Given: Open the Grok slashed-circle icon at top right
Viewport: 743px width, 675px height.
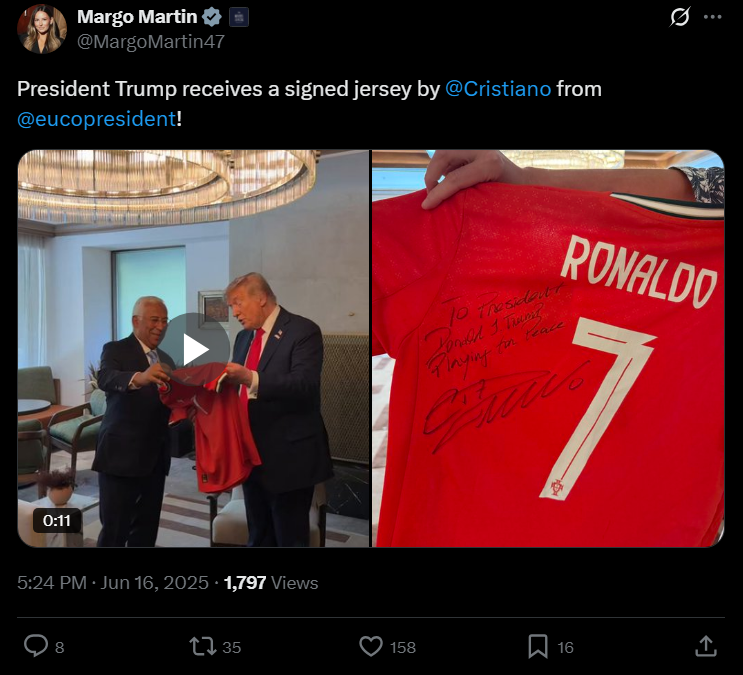Looking at the screenshot, I should point(680,17).
